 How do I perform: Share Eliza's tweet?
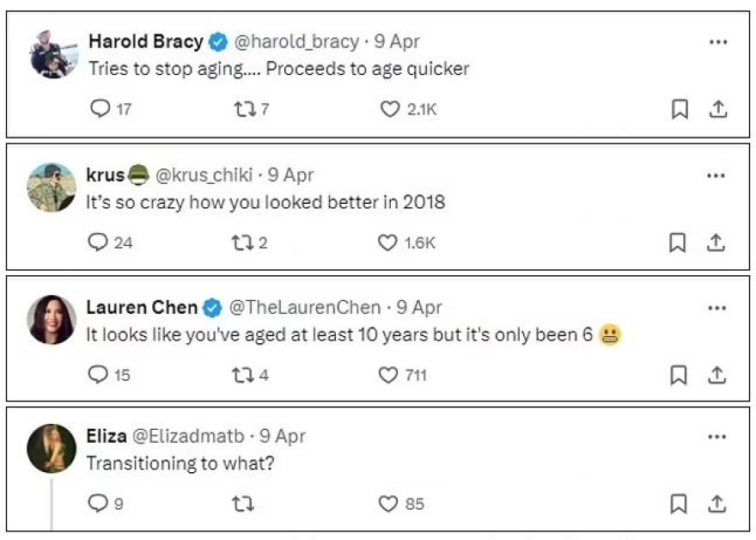(x=717, y=504)
